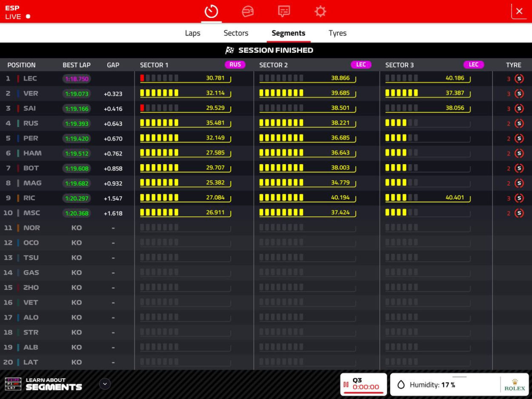Select driver SAI in position 3
The width and height of the screenshot is (532, 399).
30,108
